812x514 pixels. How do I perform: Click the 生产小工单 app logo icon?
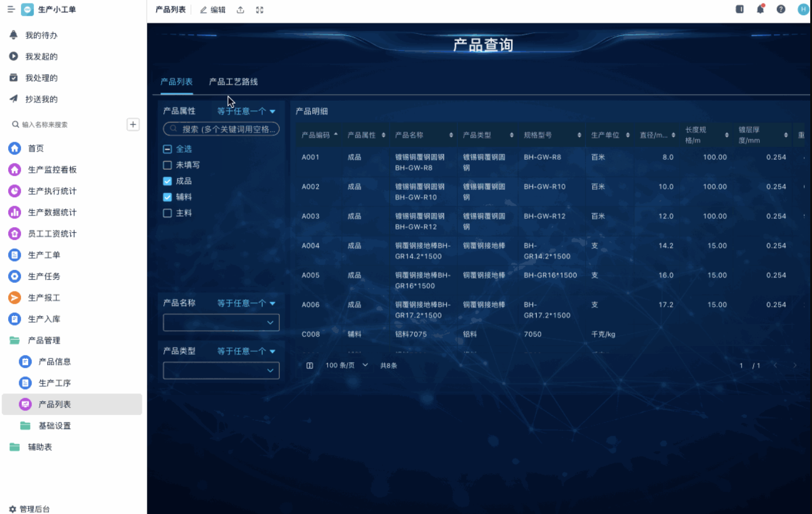[28, 9]
